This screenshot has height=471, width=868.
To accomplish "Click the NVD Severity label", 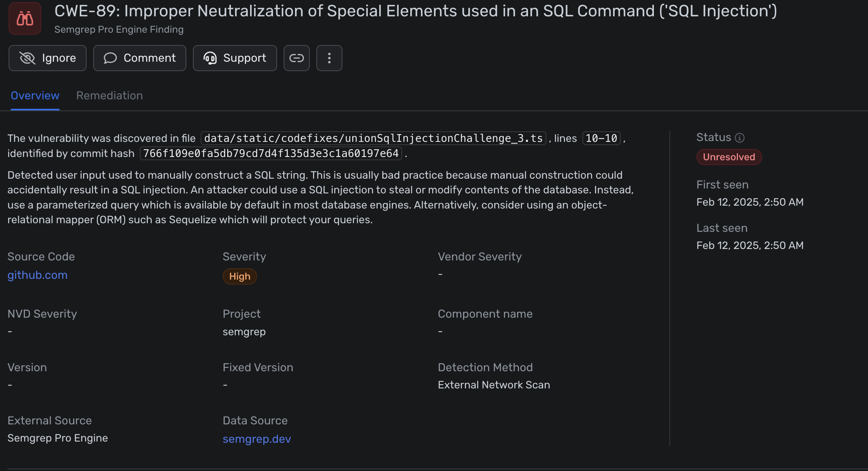I will point(42,314).
